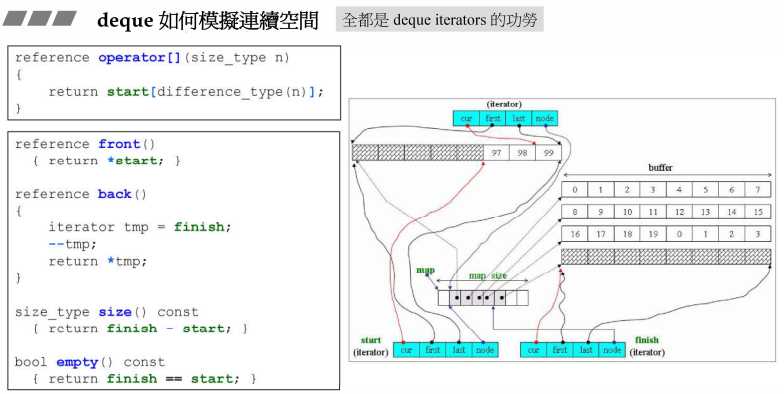Click buffer cell "12"

coord(679,212)
